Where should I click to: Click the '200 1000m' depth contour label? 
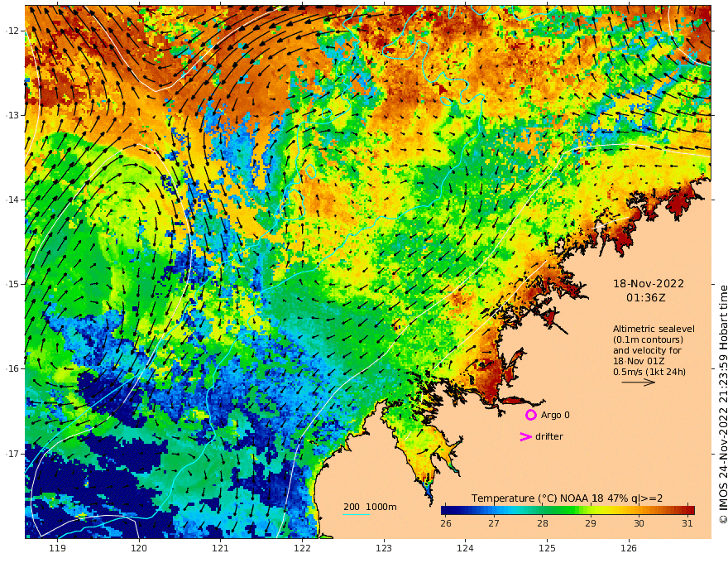(x=370, y=507)
